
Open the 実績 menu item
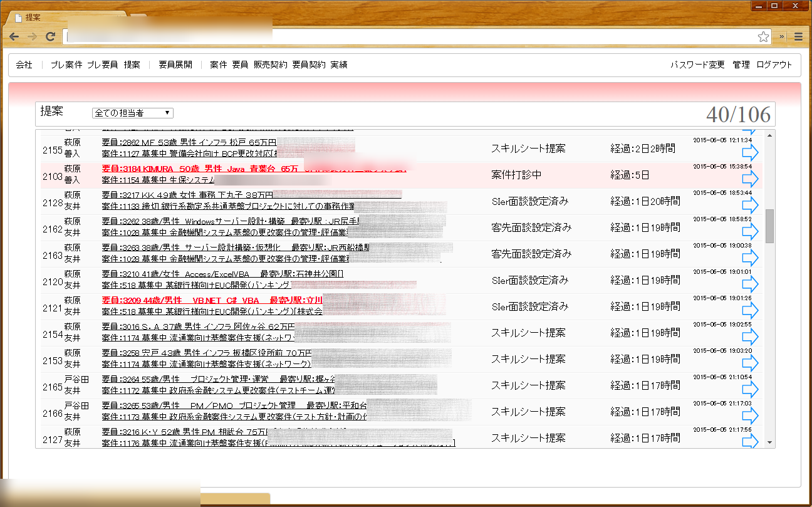340,64
